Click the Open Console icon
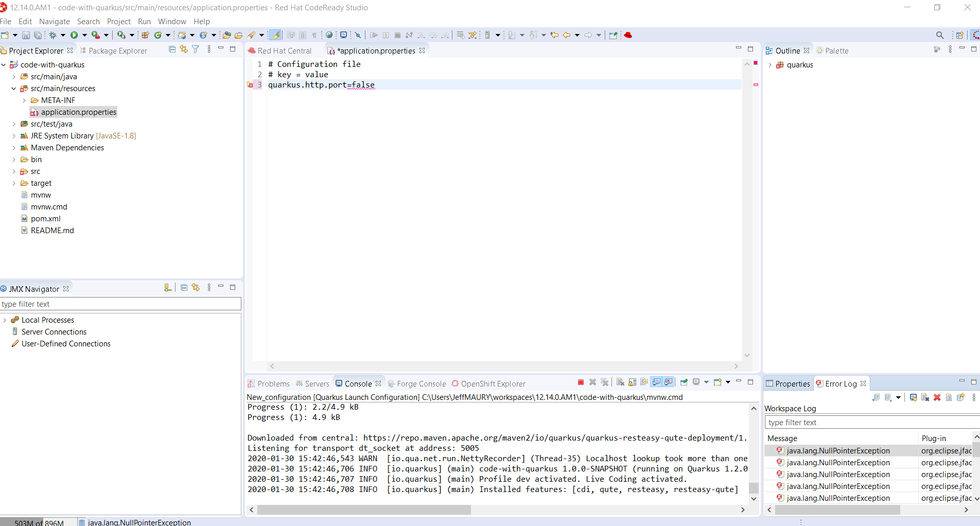This screenshot has height=526, width=980. [717, 382]
